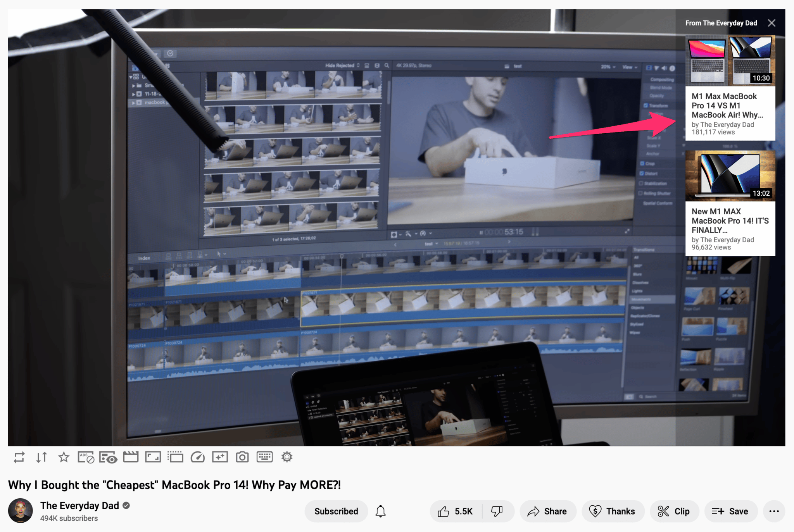Enable video looping with the loop icon
Viewport: 794px width, 532px height.
coord(19,457)
